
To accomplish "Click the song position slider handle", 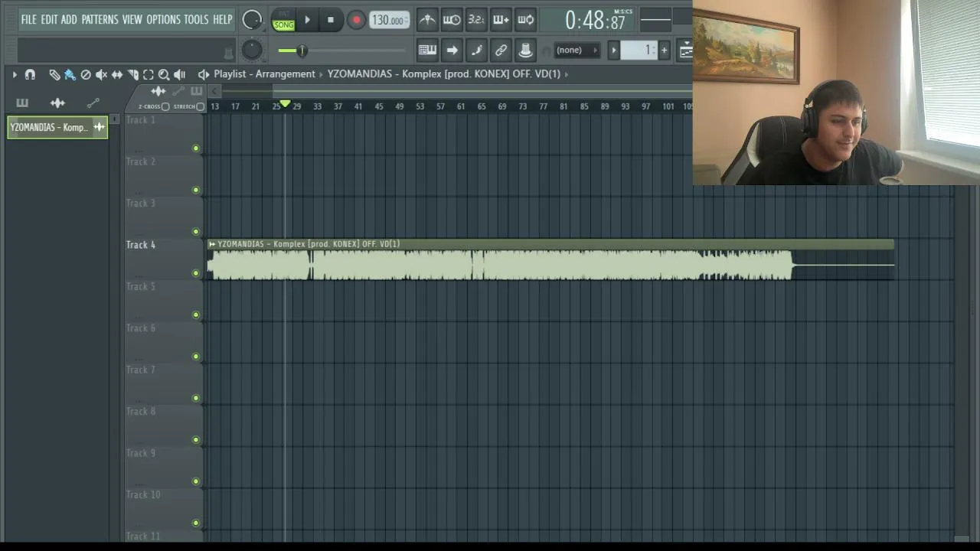I will point(302,51).
